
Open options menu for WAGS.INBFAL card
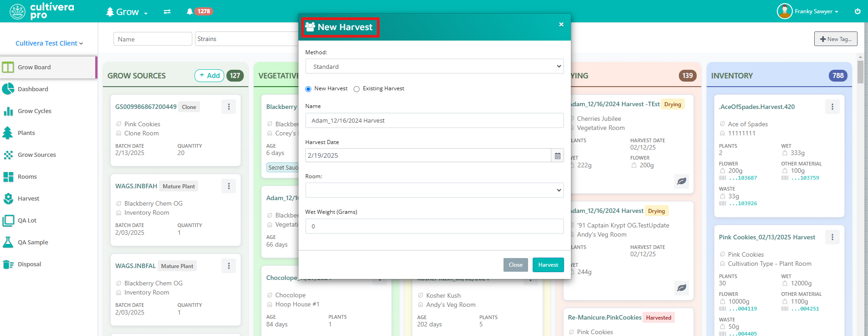click(x=229, y=266)
